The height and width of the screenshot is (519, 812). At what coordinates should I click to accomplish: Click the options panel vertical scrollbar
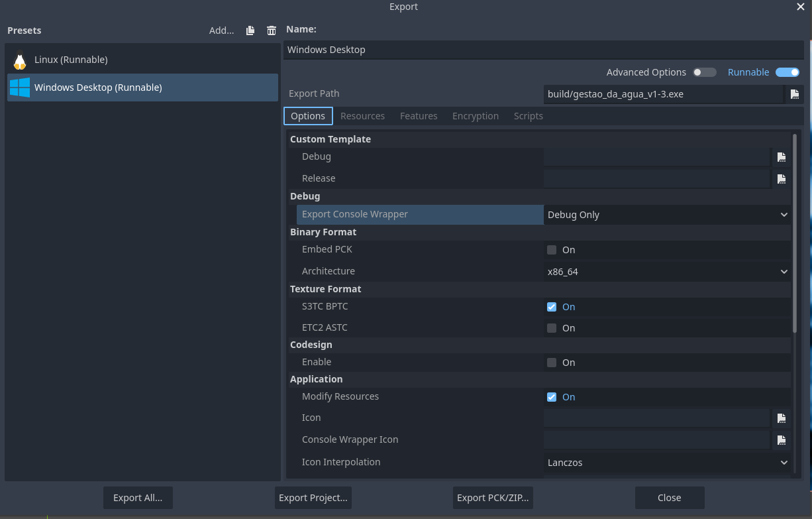[795, 232]
